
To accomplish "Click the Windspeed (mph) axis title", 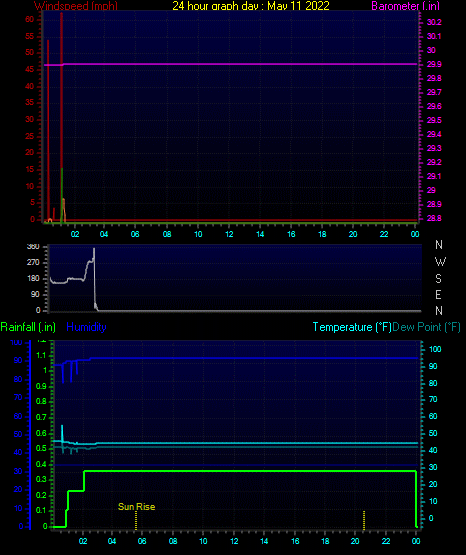I will (76, 5).
